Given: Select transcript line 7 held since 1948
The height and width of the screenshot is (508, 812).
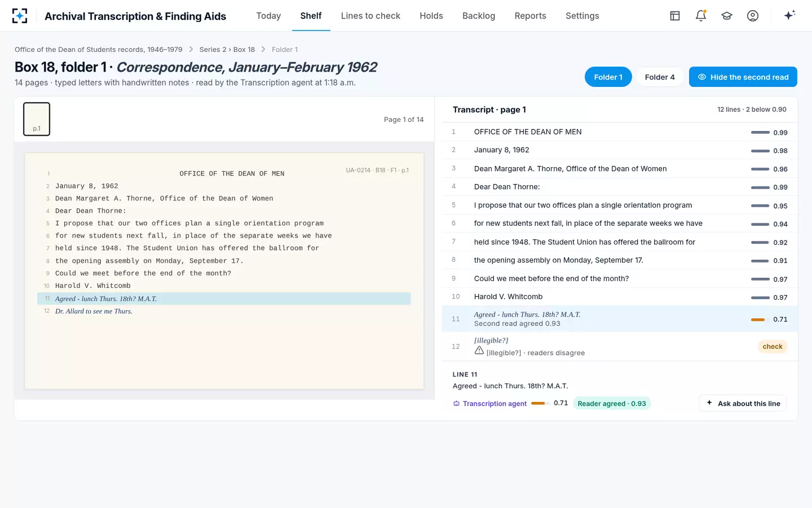Looking at the screenshot, I should [x=620, y=242].
